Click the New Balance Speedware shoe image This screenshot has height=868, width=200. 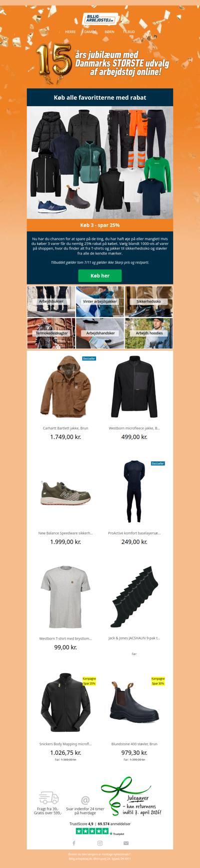65,492
